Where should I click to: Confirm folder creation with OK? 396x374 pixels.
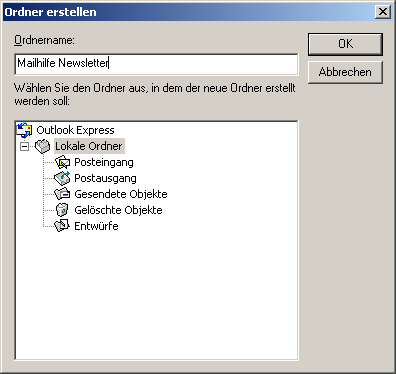pyautogui.click(x=345, y=44)
